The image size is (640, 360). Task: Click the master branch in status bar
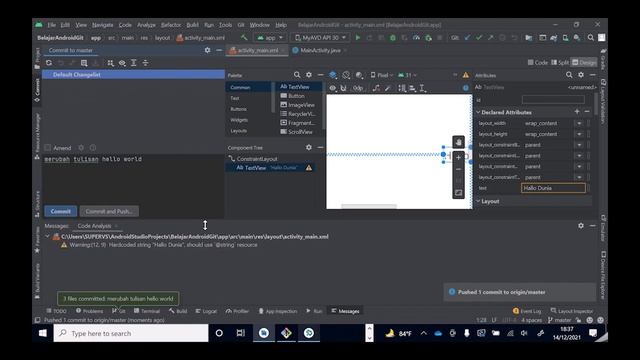(559, 320)
